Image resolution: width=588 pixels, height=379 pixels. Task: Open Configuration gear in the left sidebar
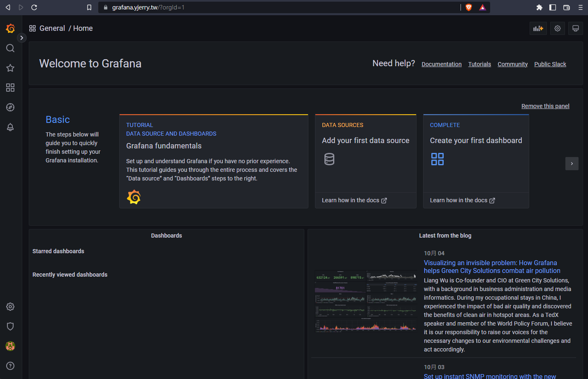tap(10, 307)
